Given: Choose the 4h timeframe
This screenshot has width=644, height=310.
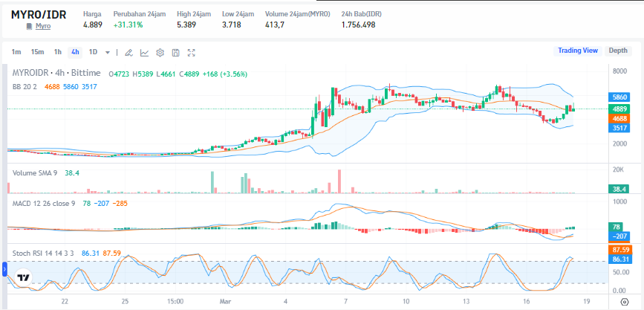Looking at the screenshot, I should click(x=75, y=52).
